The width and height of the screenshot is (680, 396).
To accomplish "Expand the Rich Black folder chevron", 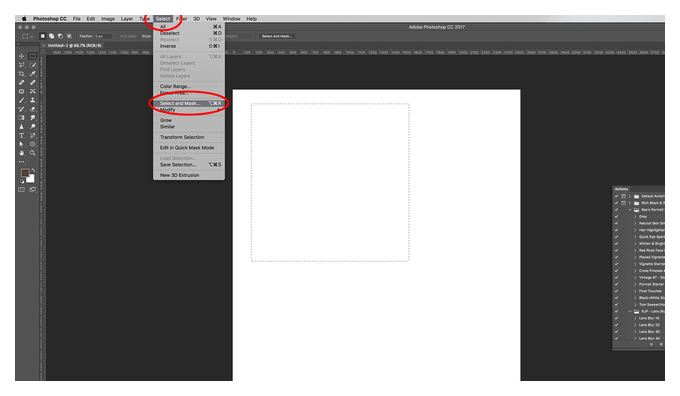I will [x=630, y=203].
